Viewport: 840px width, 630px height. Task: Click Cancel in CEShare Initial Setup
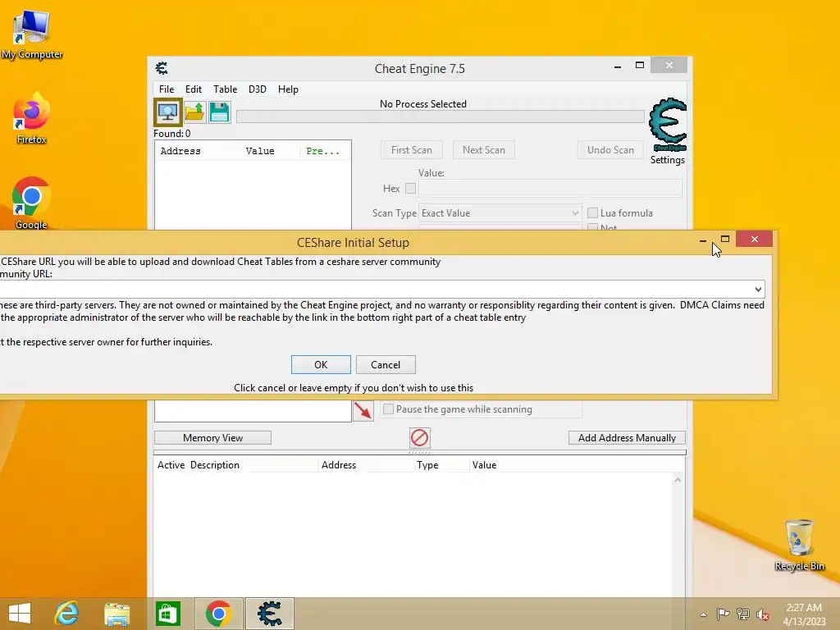coord(386,365)
